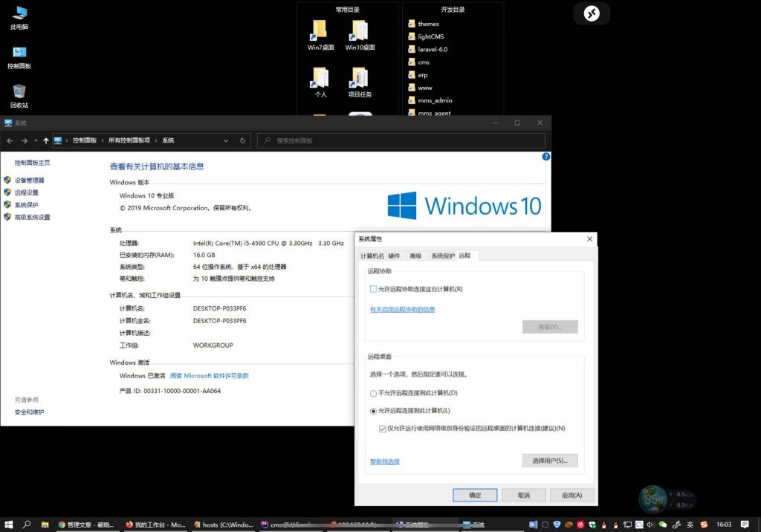Select 允许远程连接到此计算机 radio option
Image resolution: width=761 pixels, height=532 pixels.
click(373, 411)
